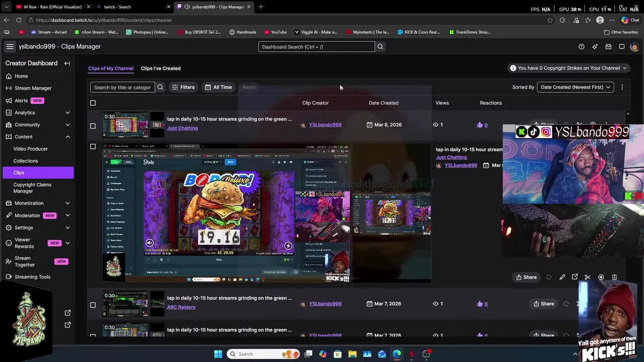Screen dimensions: 644x362
Task: Open the Filters button
Action: 183,87
